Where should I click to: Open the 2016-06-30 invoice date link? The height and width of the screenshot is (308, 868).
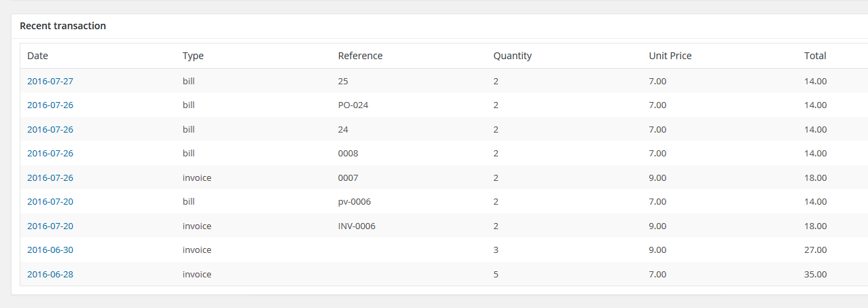[x=50, y=250]
